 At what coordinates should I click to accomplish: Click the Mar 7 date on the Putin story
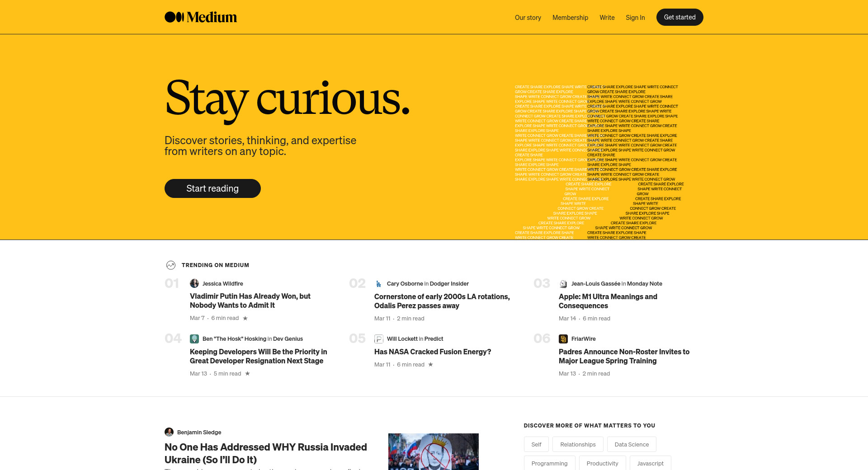(197, 318)
